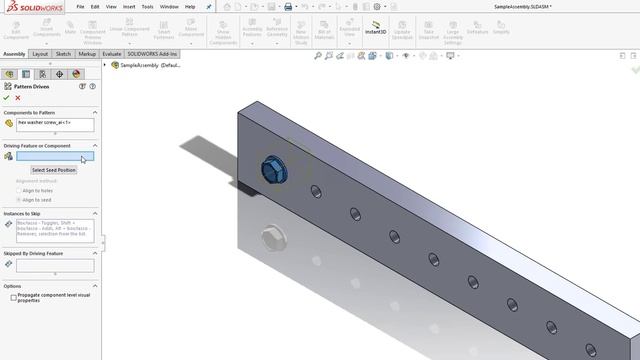Image resolution: width=640 pixels, height=360 pixels.
Task: Collapse the Instances to Skip section
Action: [95, 213]
